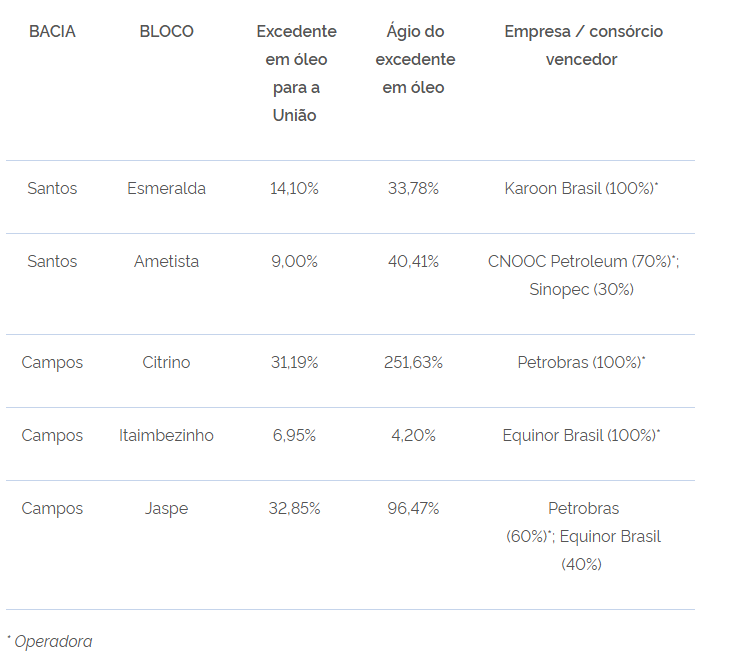
Task: Click the 251,63% ágio value
Action: click(x=414, y=362)
